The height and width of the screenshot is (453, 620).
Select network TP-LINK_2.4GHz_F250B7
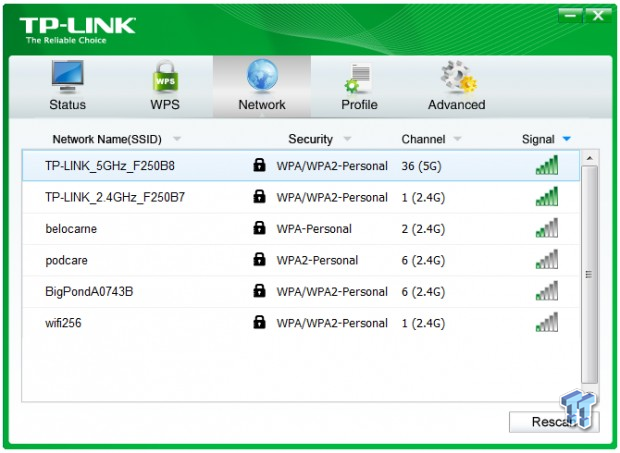(115, 197)
